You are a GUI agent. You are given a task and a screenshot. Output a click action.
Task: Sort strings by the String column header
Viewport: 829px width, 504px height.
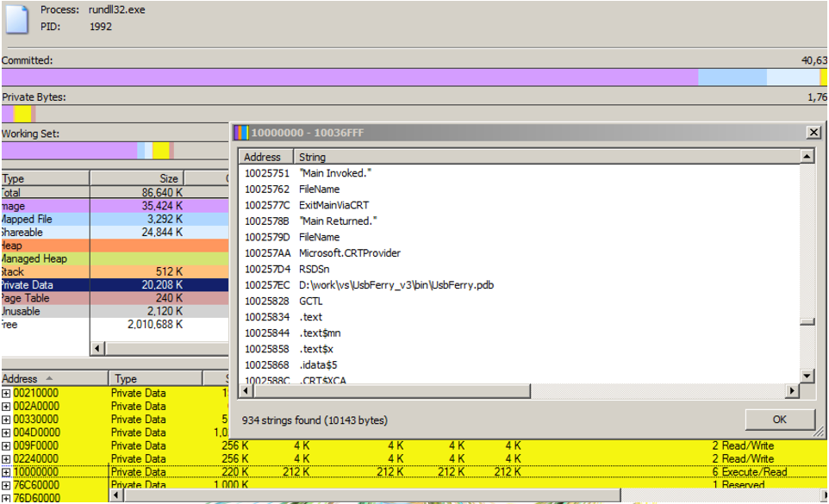tap(313, 157)
